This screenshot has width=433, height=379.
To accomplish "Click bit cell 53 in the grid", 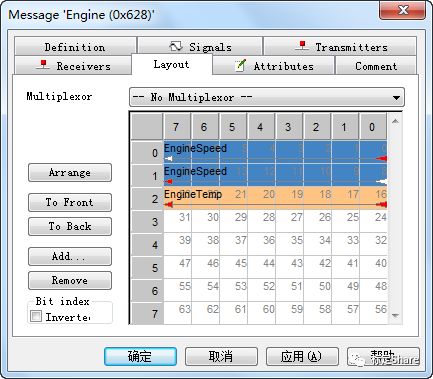I will pos(234,290).
